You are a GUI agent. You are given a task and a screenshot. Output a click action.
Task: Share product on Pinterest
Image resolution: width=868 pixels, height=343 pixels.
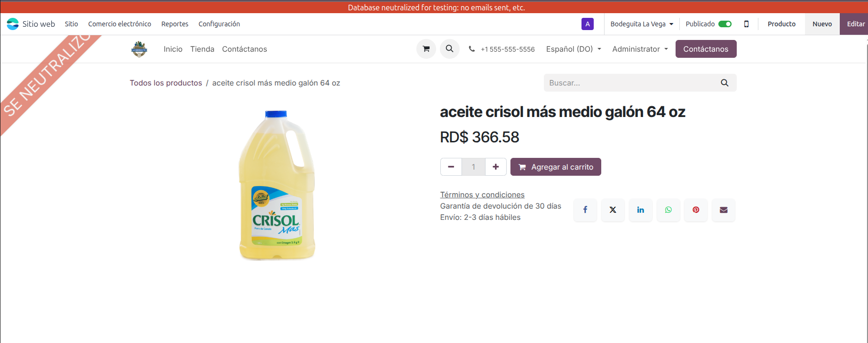tap(696, 210)
